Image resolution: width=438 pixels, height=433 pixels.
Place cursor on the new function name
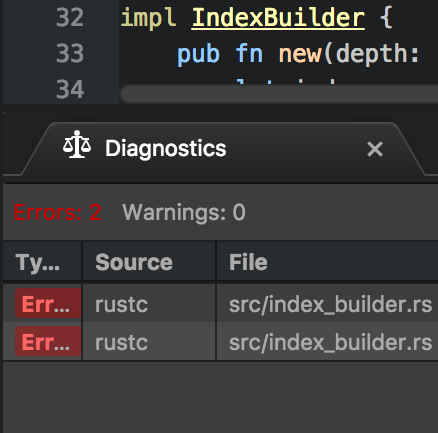pyautogui.click(x=300, y=54)
